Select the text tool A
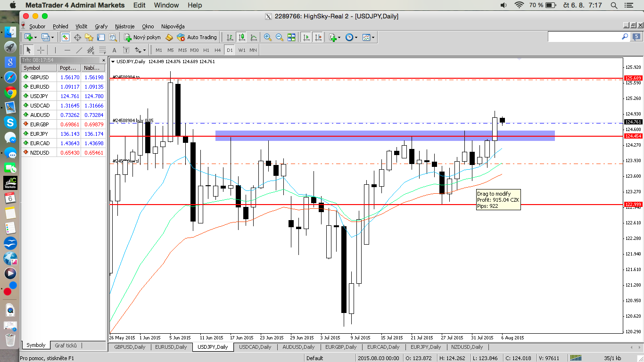The height and width of the screenshot is (362, 644). [x=114, y=50]
